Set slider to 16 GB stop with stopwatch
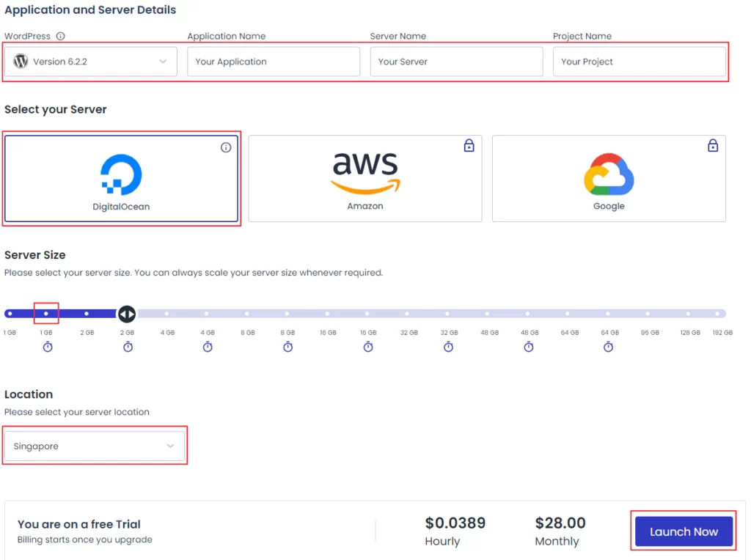751x560 pixels. click(x=367, y=314)
